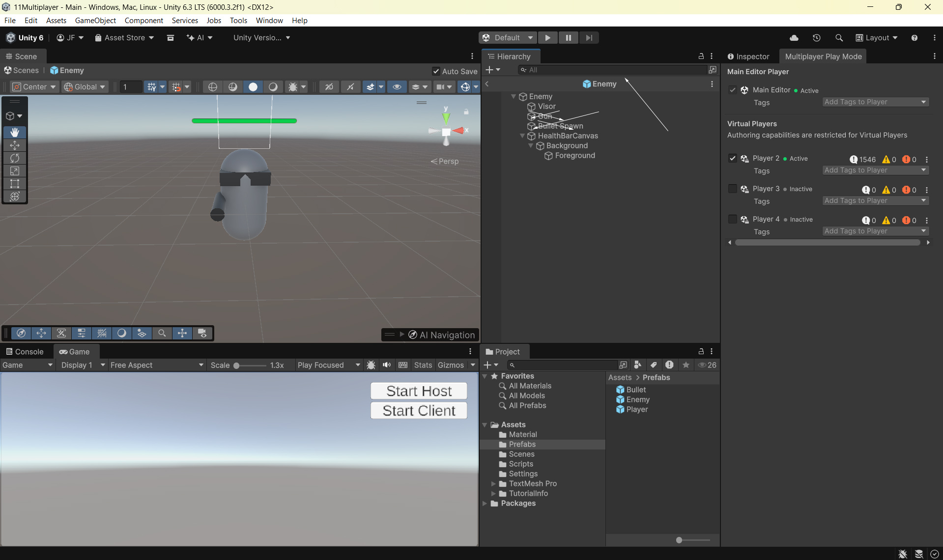
Task: Select the Scale tool in Scene toolbar
Action: 15,171
